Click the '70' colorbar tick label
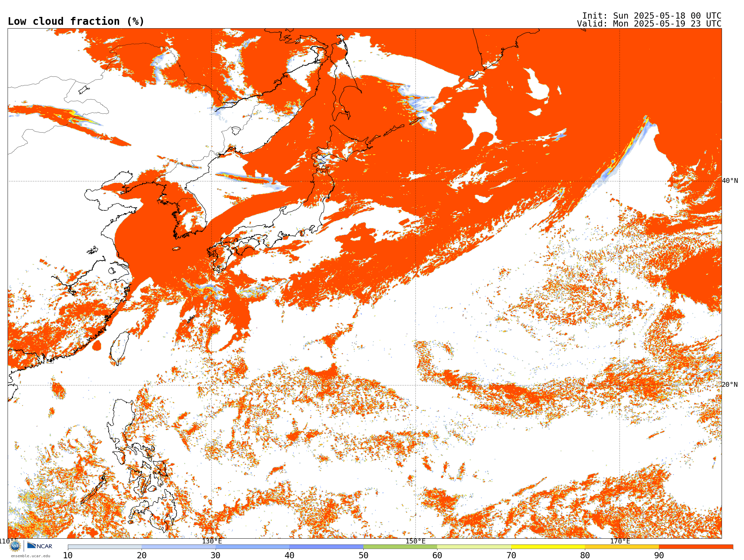Screen dimensions: 744x560 click(511, 555)
